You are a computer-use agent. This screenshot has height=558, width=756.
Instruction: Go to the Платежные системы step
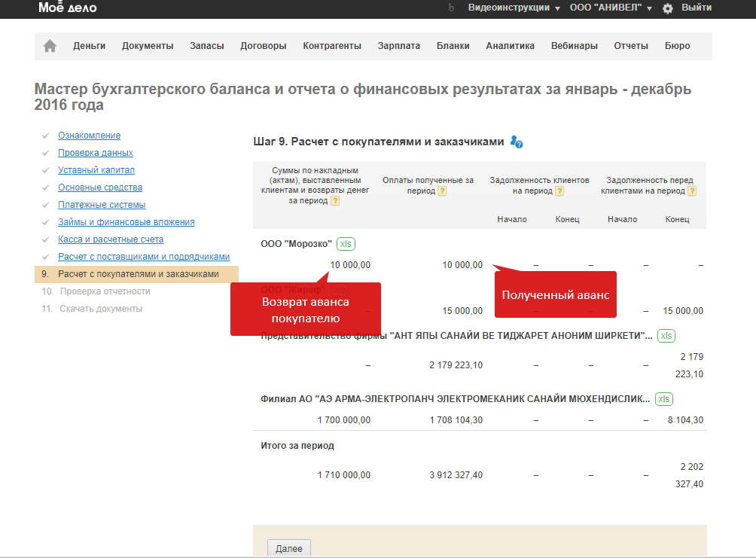tap(102, 205)
